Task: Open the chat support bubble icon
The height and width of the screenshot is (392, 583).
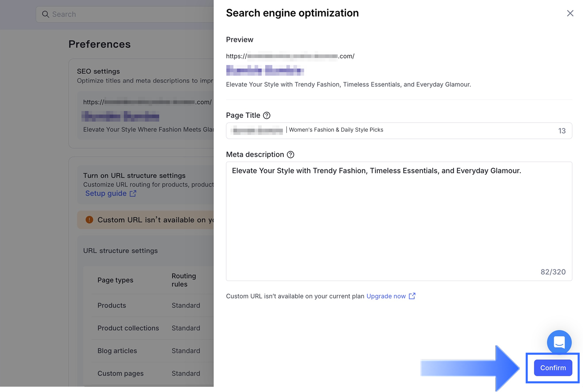Action: coord(559,342)
